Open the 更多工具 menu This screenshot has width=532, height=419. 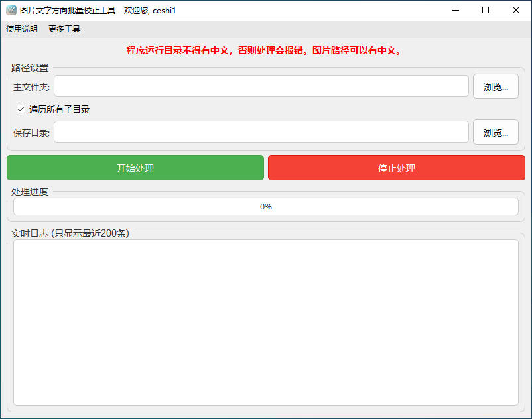[62, 29]
